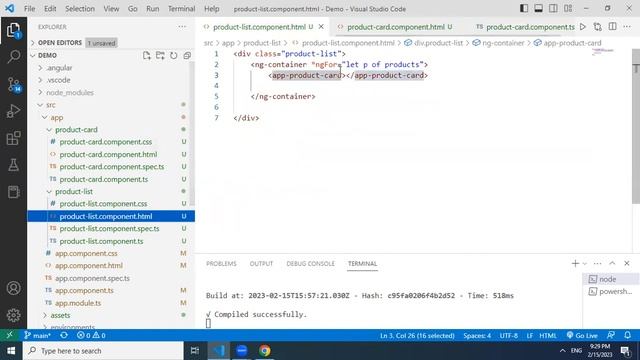Open app.module.ts in Explorer
This screenshot has width=640, height=360.
pyautogui.click(x=78, y=303)
